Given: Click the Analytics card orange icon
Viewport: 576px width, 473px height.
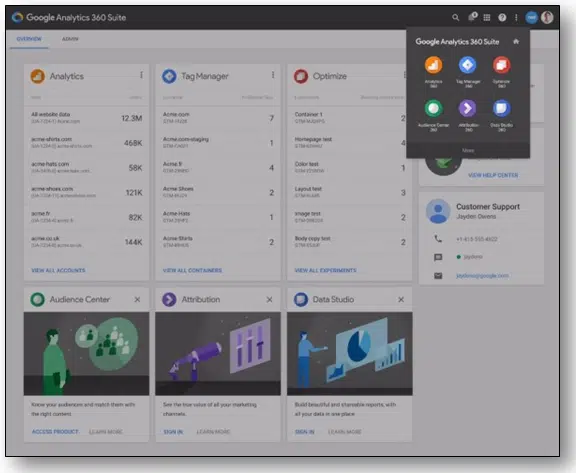Looking at the screenshot, I should [x=37, y=76].
